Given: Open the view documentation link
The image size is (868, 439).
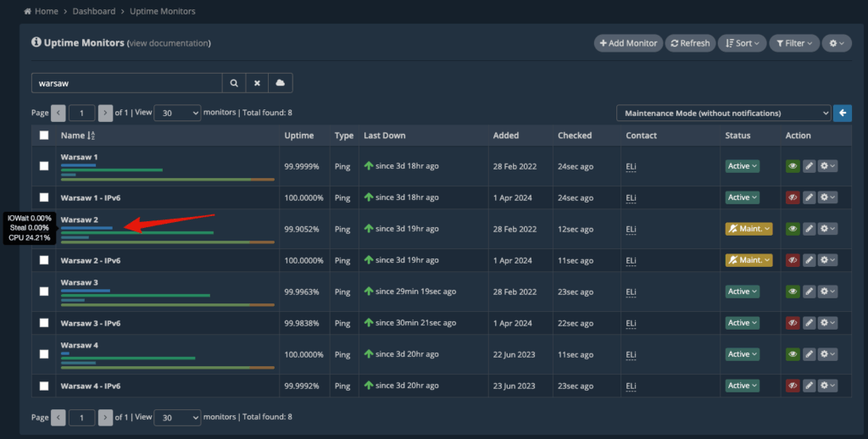Looking at the screenshot, I should point(169,43).
